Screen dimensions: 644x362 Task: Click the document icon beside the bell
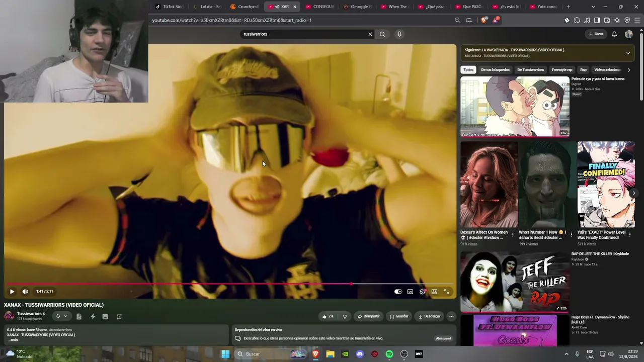(79, 316)
